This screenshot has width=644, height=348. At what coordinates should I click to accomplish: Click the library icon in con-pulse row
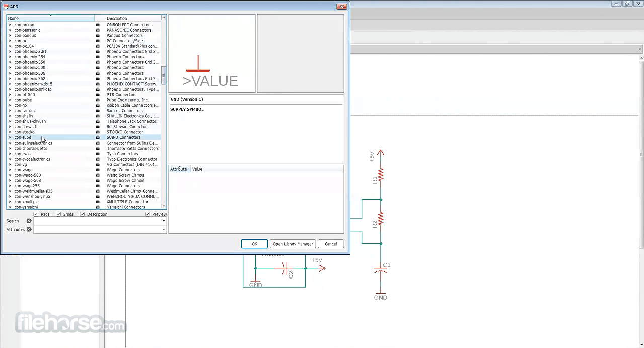pos(98,100)
